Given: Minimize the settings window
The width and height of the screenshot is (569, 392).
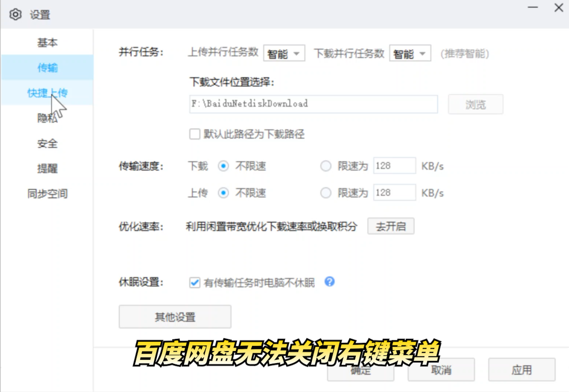Looking at the screenshot, I should point(533,8).
